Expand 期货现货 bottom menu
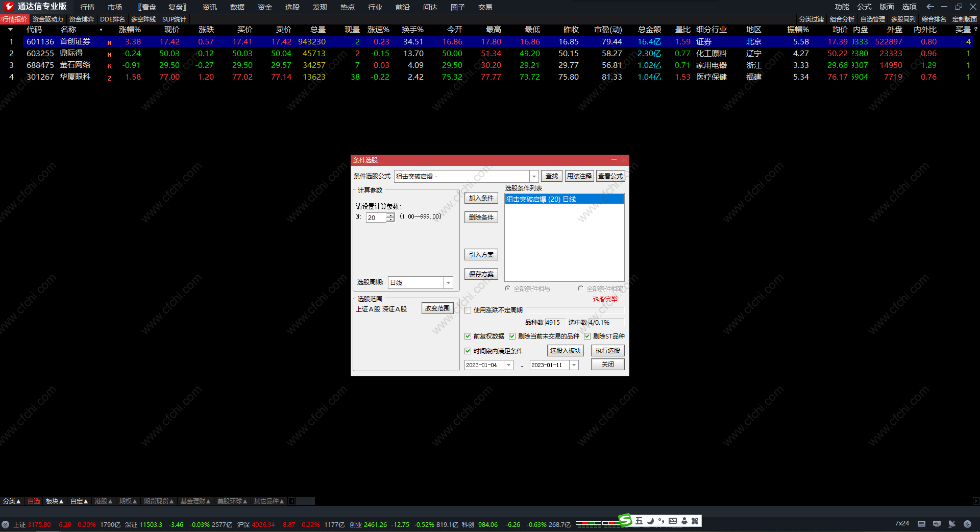Viewport: 980px width, 532px height. pos(159,501)
